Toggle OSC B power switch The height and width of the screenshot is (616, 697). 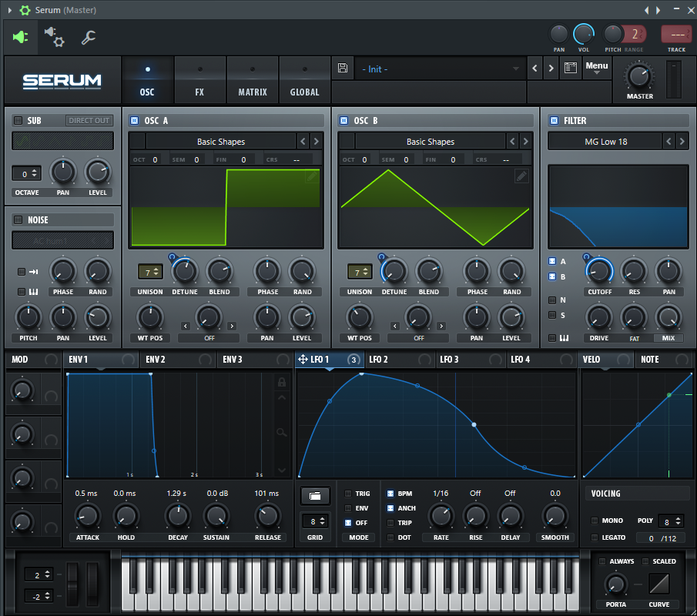343,120
